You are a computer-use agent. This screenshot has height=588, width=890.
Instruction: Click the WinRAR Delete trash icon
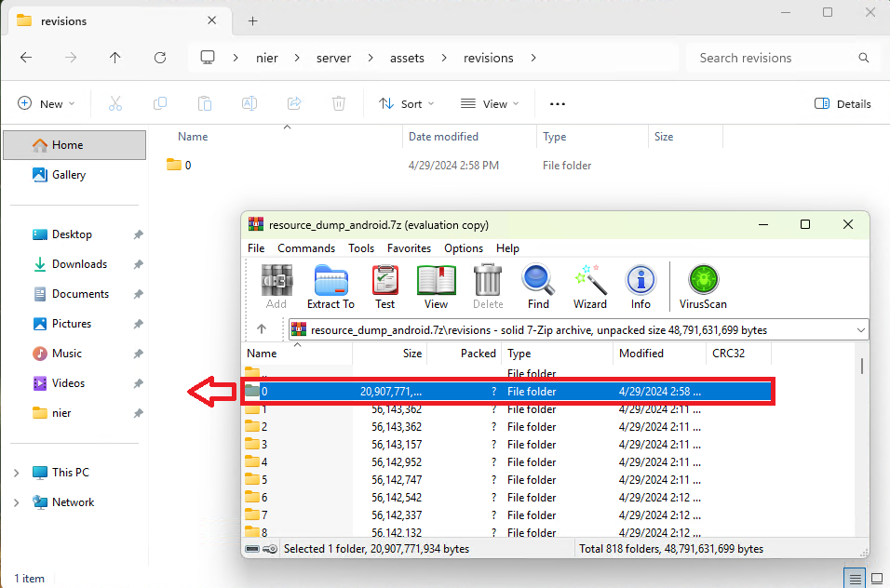pyautogui.click(x=488, y=280)
